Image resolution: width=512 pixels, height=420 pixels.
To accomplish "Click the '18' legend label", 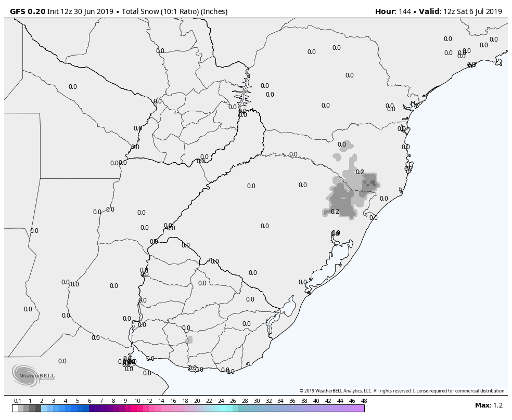I will tap(185, 401).
